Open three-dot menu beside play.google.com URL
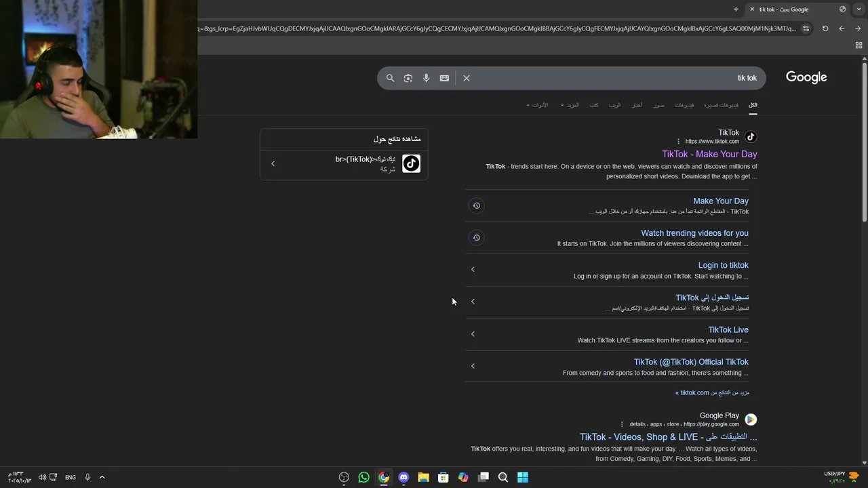 point(622,424)
